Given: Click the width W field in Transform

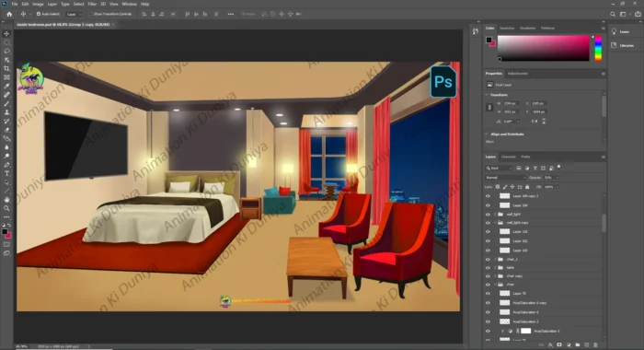Looking at the screenshot, I should click(x=512, y=104).
